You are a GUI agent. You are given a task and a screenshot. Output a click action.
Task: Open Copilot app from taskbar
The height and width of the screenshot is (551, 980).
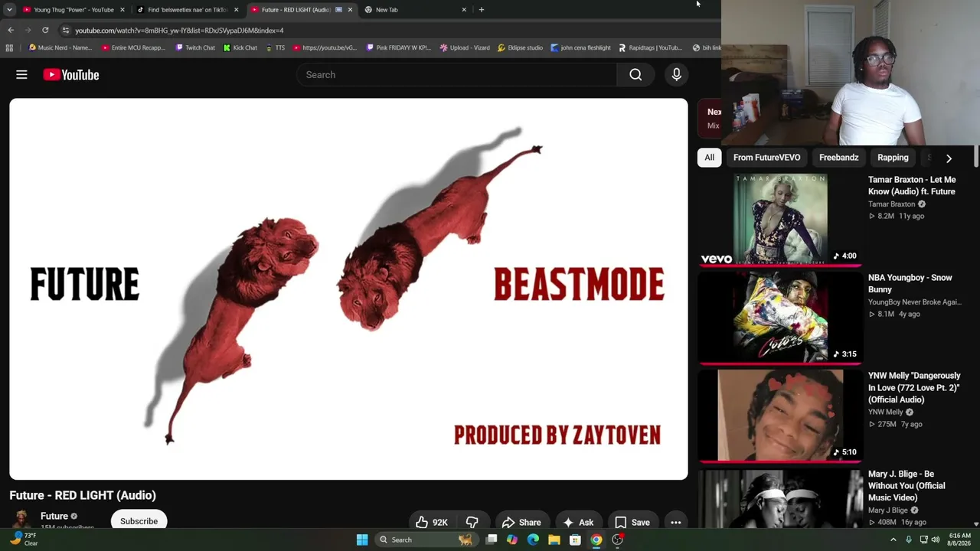tap(512, 540)
